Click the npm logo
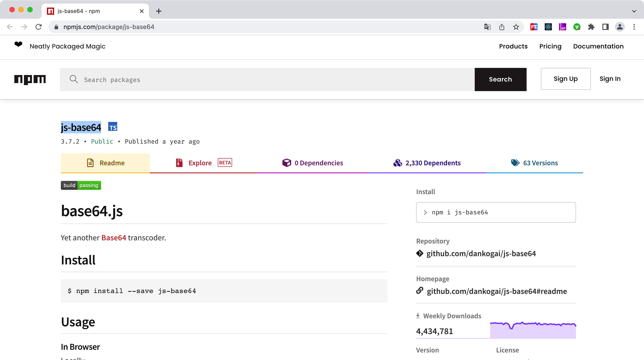Image resolution: width=644 pixels, height=360 pixels. 30,79
